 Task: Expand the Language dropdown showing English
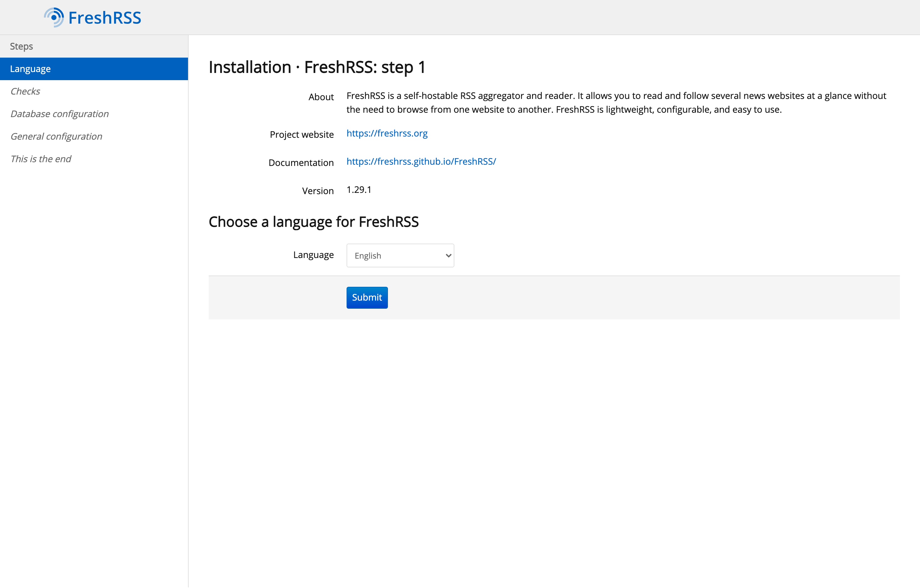(400, 255)
